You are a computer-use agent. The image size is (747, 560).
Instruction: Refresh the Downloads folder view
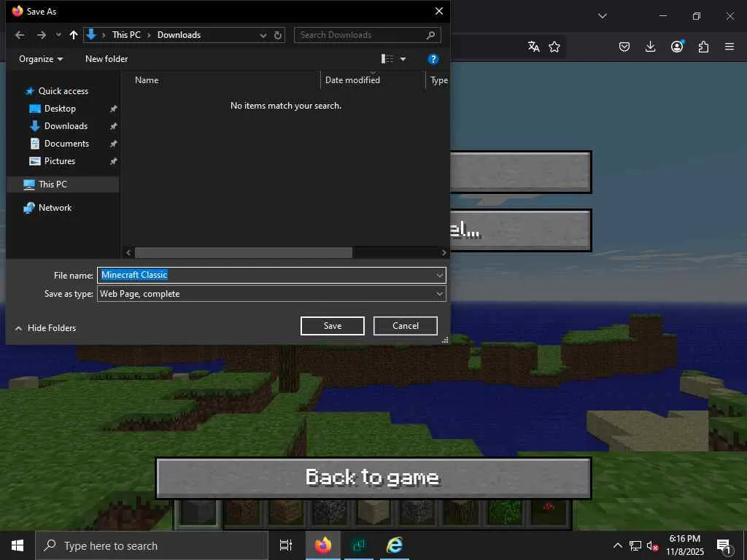coord(278,35)
